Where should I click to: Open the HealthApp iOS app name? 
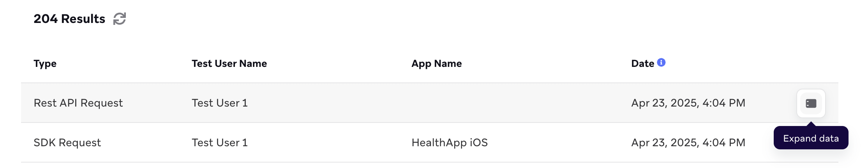coord(449,143)
